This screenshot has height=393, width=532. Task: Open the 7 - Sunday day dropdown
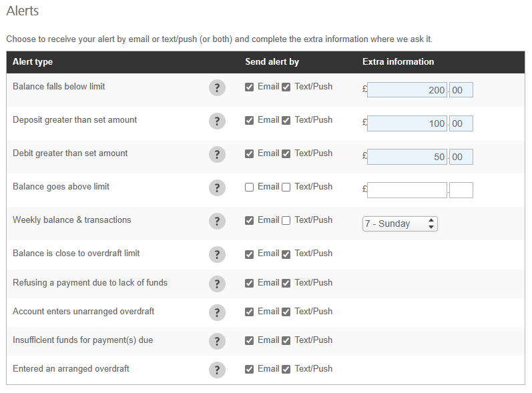point(400,224)
